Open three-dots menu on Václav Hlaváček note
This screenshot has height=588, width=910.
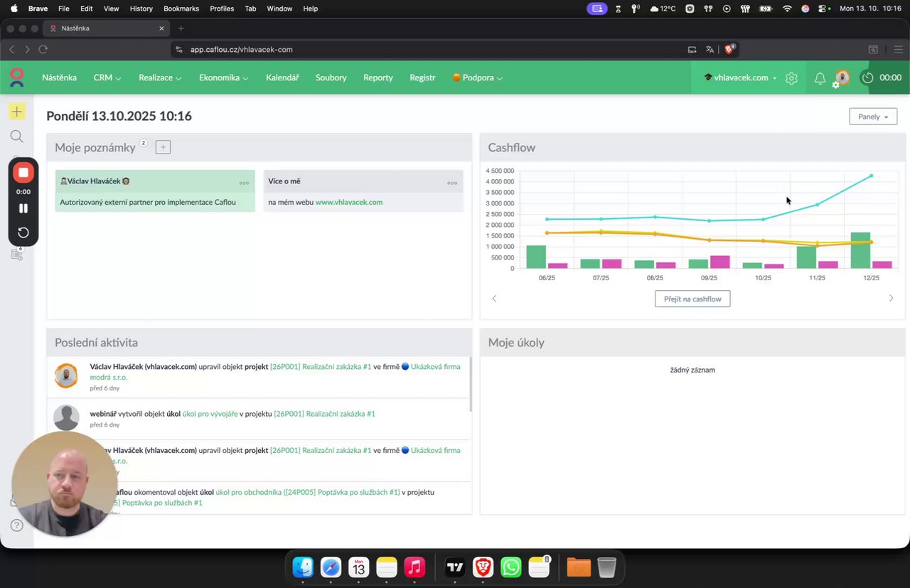[x=244, y=183]
